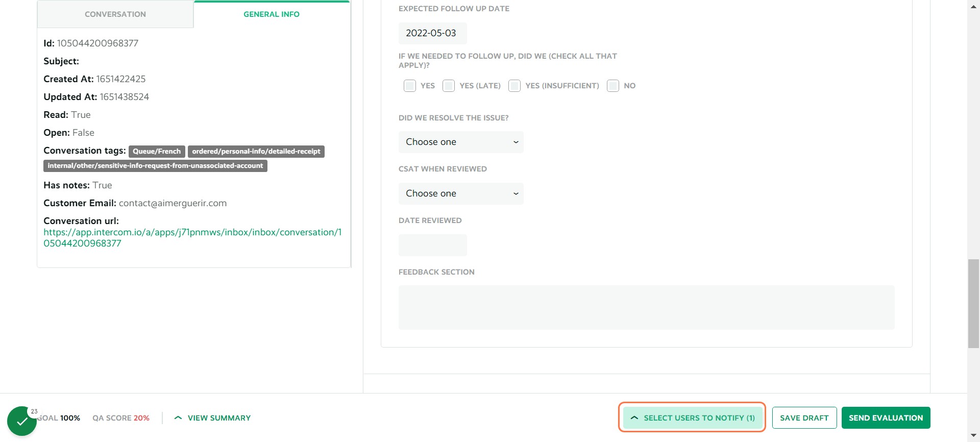This screenshot has width=980, height=442.
Task: Check the YES (INSUFFICIENT) checkbox
Action: (x=514, y=86)
